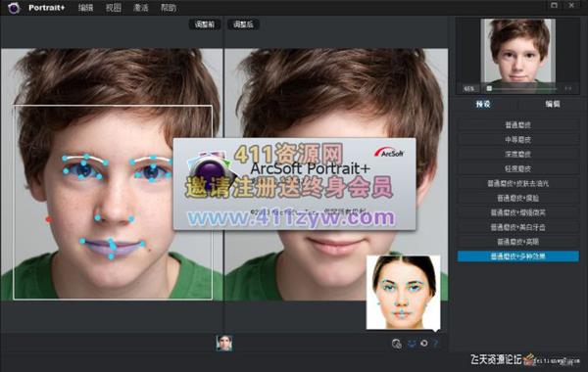Choose the 普通磨皮+增强微笑 preset
Viewport: 588px width, 372px height.
(x=517, y=212)
